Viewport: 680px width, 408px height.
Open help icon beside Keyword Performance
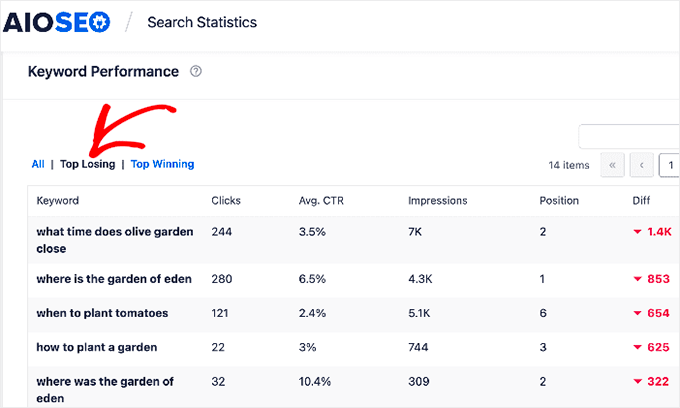[x=196, y=72]
